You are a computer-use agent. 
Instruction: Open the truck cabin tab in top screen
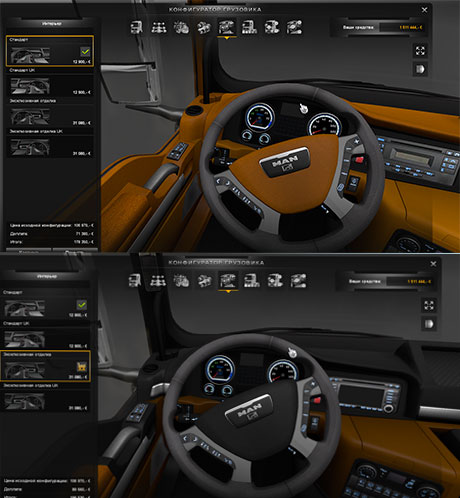pos(136,27)
